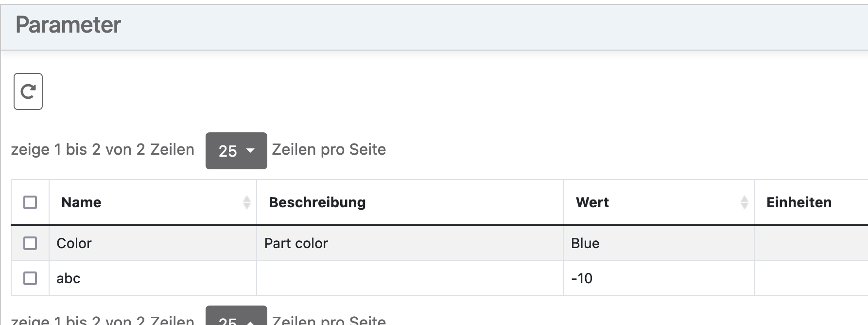868x325 pixels.
Task: Toggle the select-all checkbox in the table header
Action: click(x=30, y=202)
